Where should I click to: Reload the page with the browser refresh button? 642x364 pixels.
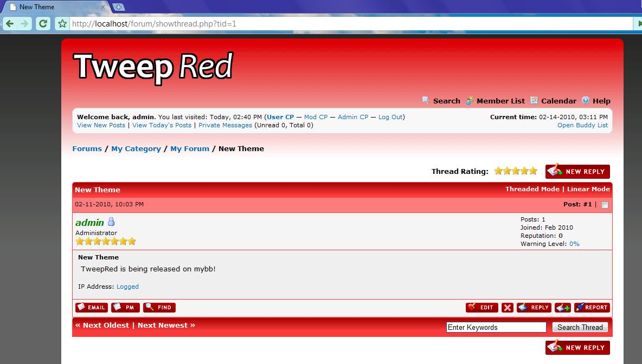point(43,24)
